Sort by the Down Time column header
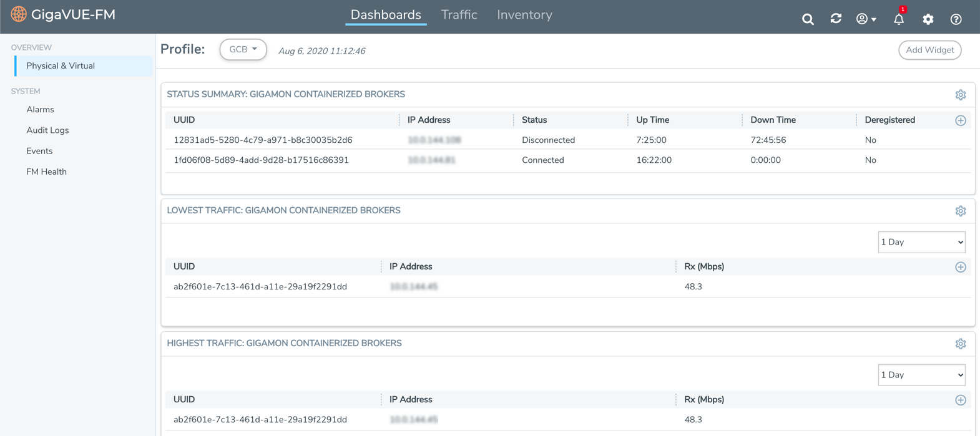Viewport: 980px width, 436px height. click(773, 120)
